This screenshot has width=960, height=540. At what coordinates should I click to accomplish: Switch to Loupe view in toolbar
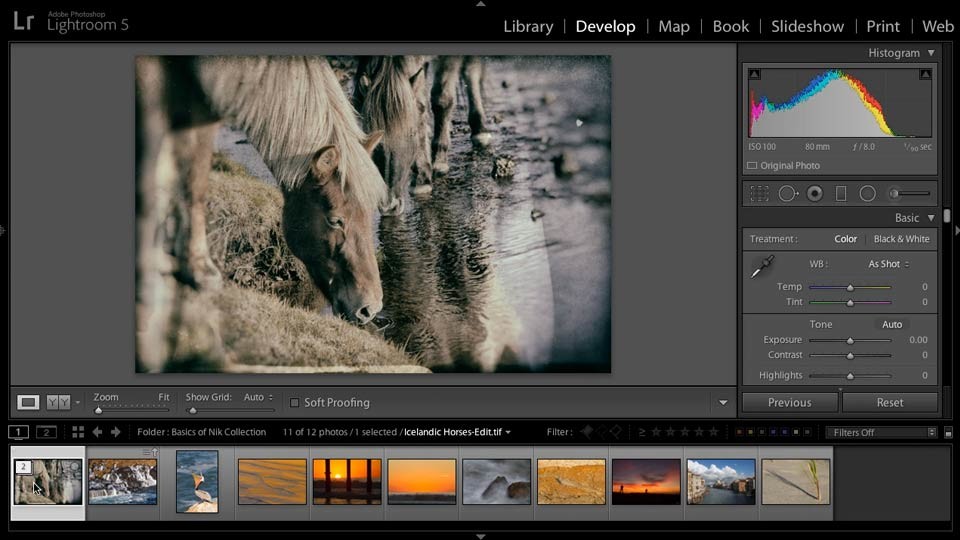[28, 402]
